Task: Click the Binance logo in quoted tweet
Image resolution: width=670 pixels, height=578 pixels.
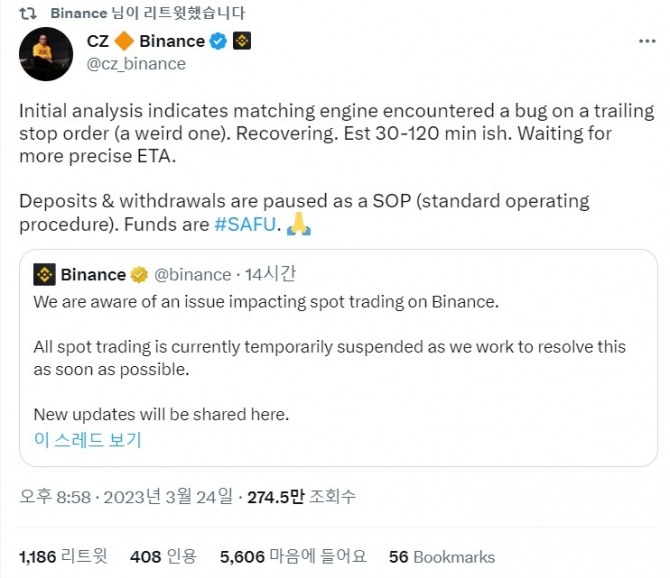Action: pos(44,274)
